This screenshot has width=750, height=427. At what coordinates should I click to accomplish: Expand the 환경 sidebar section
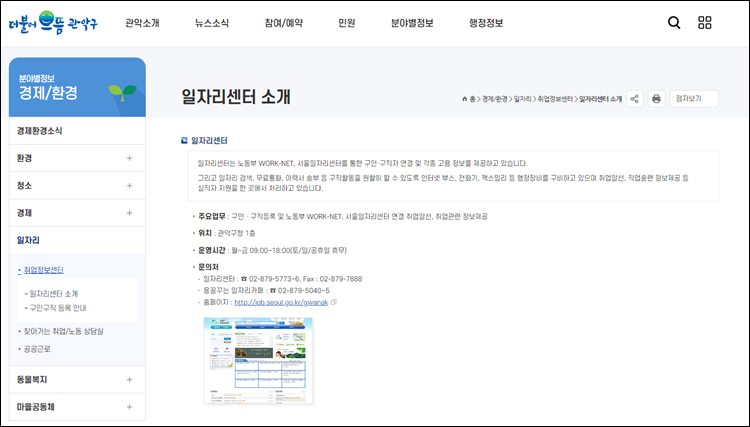tap(77, 158)
